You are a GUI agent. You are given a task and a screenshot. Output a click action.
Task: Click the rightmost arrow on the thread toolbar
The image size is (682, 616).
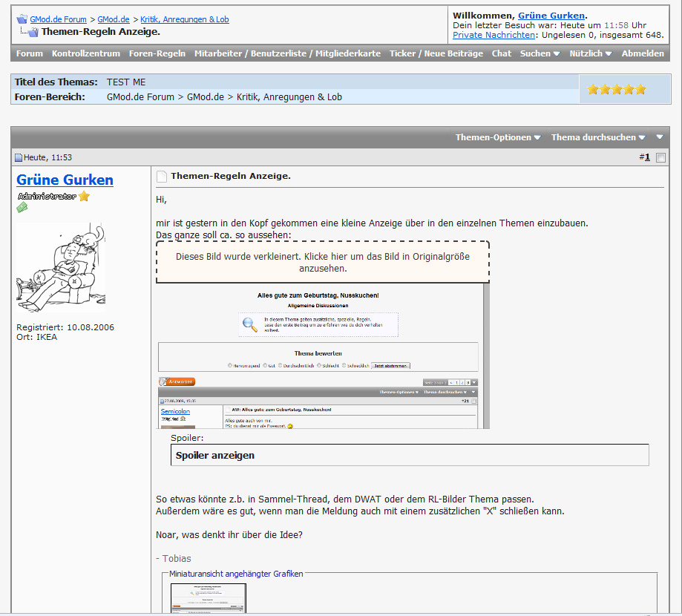(659, 137)
